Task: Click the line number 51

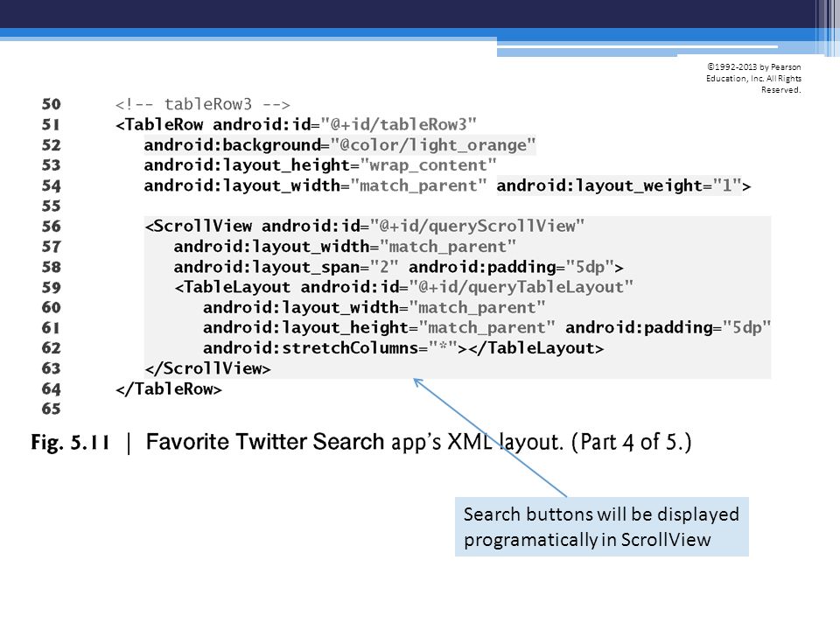Action: tap(52, 124)
